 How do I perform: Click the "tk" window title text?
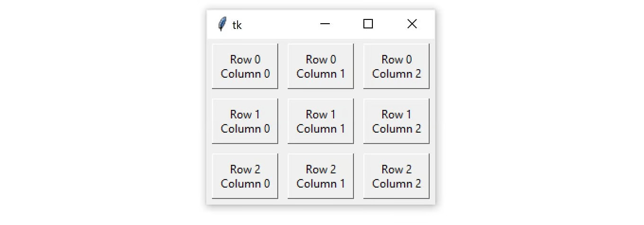[x=237, y=25]
